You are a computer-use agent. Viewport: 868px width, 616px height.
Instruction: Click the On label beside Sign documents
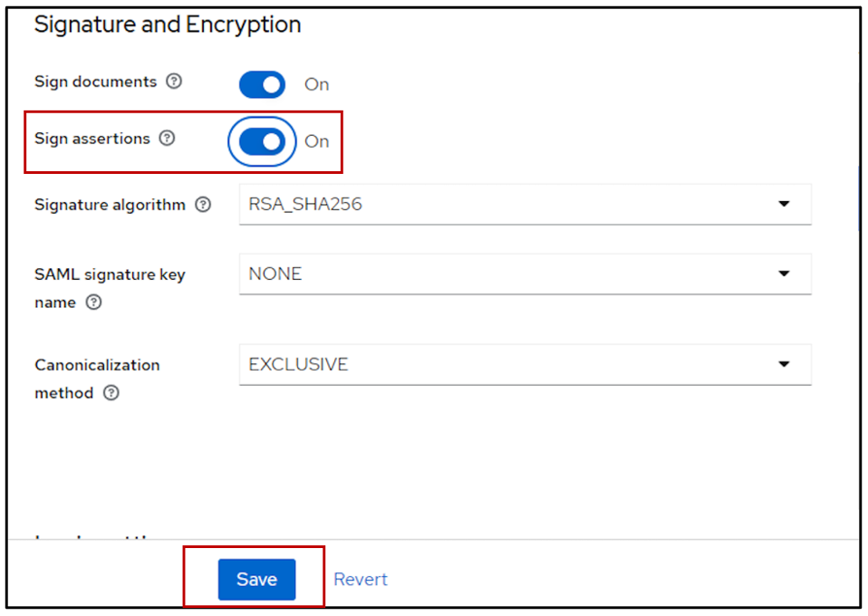(316, 84)
